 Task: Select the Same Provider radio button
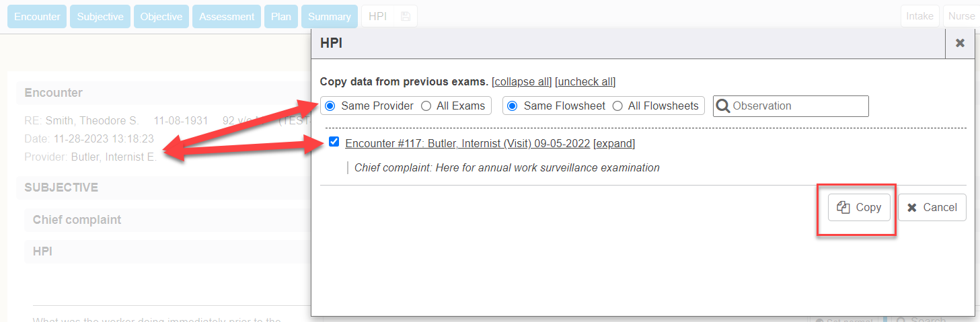(x=330, y=106)
